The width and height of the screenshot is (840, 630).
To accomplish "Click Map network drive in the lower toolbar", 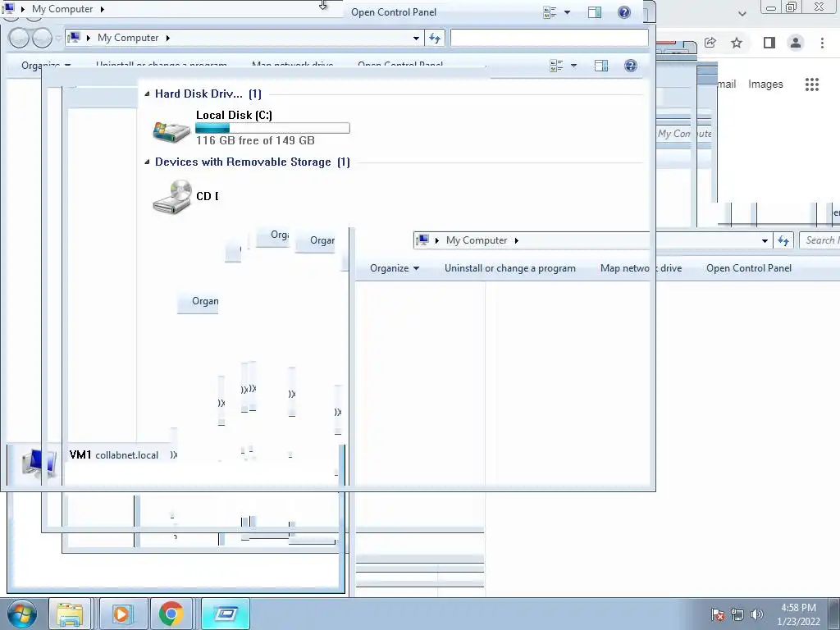I will (x=641, y=268).
